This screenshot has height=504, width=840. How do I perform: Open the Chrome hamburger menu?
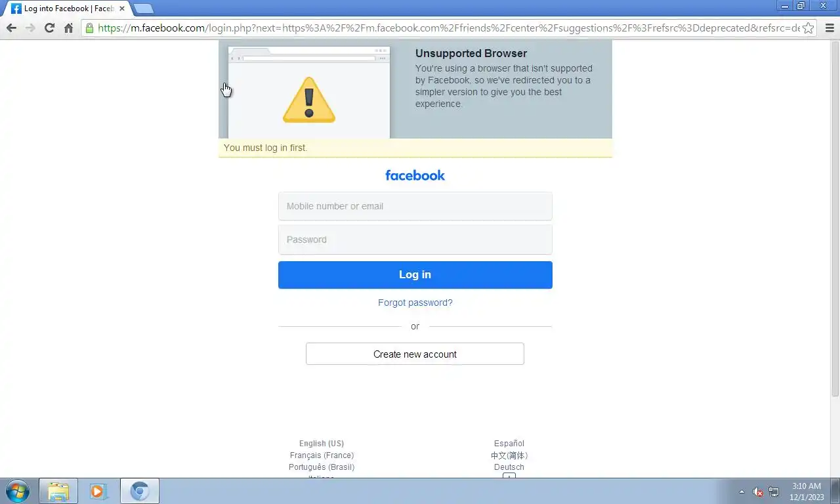click(829, 28)
